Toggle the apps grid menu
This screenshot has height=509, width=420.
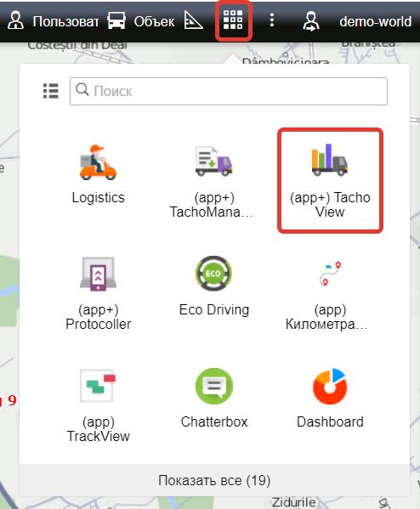233,20
